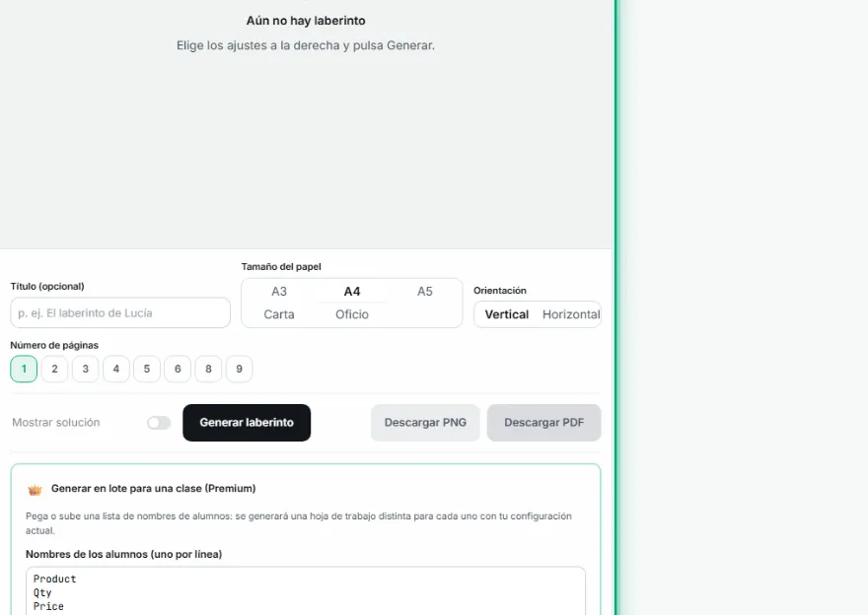Viewport: 868px width, 615px height.
Task: Select A3 paper size
Action: pos(279,292)
